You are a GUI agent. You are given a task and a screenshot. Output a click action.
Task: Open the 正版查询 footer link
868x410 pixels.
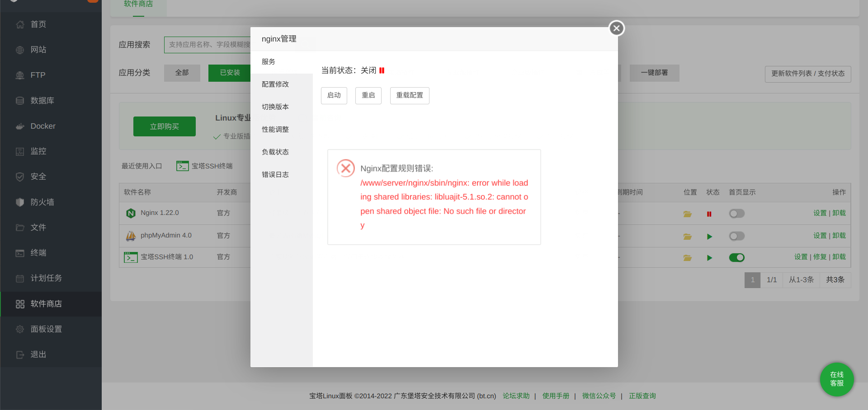[x=642, y=396]
